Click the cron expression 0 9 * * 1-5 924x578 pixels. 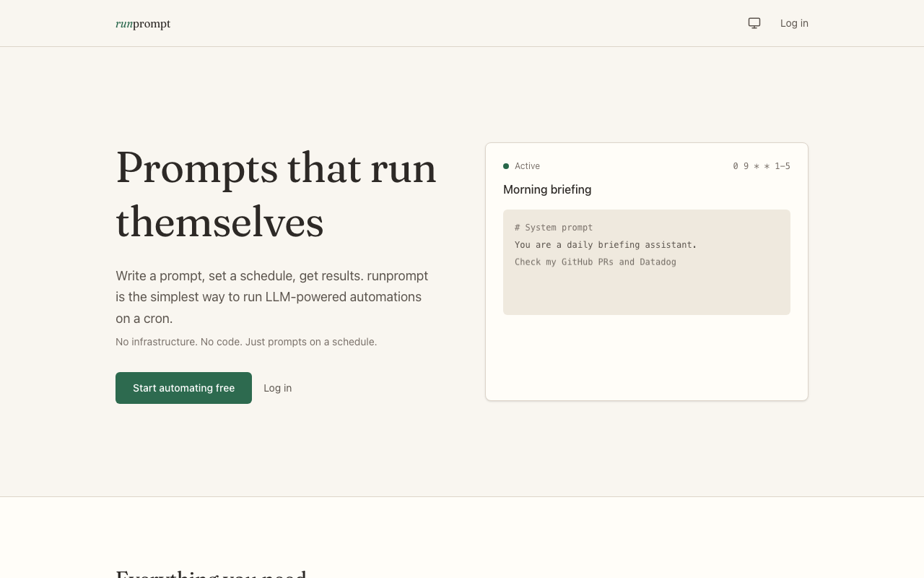pos(762,166)
